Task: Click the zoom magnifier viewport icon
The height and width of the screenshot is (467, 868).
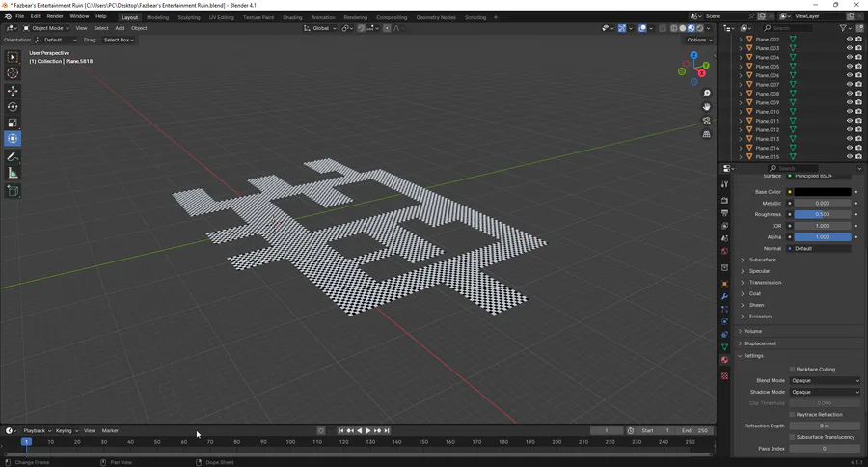Action: tap(706, 93)
